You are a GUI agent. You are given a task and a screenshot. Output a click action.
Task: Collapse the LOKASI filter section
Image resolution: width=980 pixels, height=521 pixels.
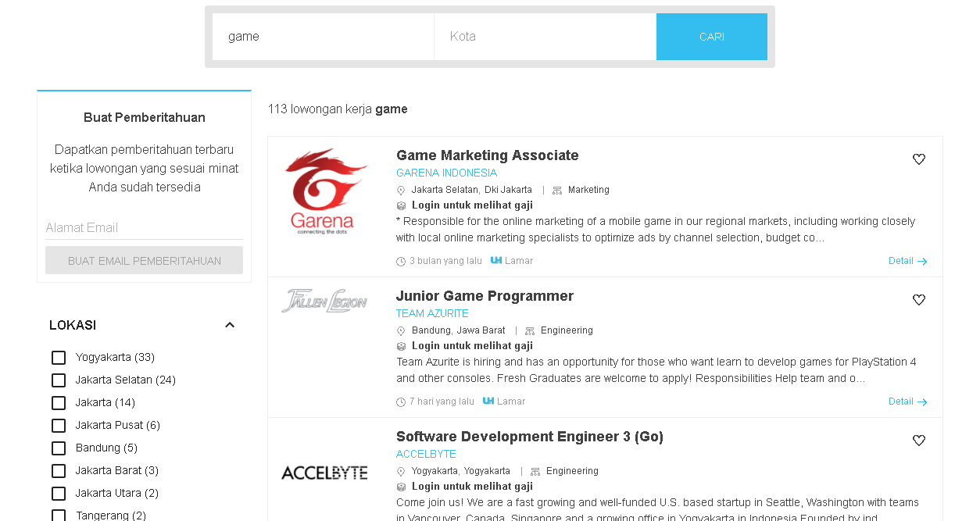pos(230,325)
